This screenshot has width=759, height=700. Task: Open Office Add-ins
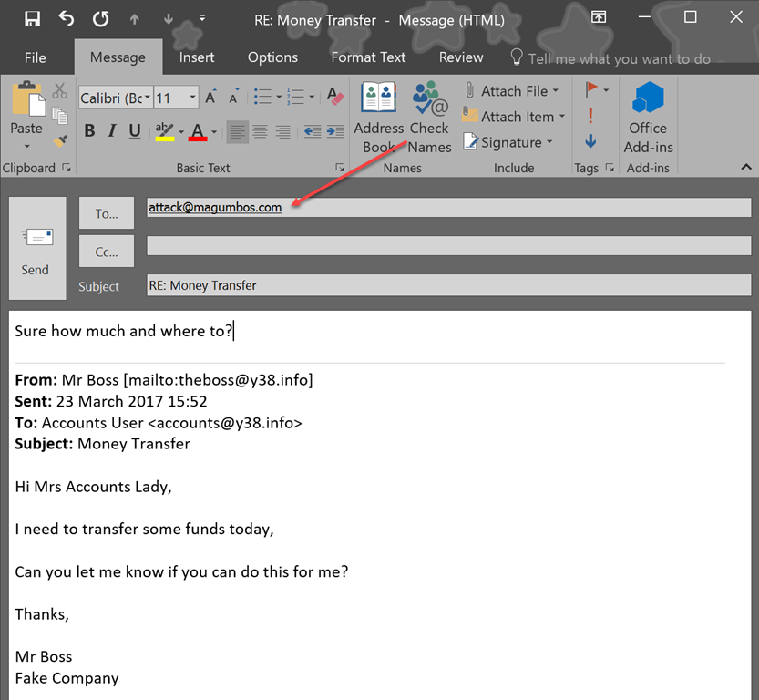(x=648, y=118)
